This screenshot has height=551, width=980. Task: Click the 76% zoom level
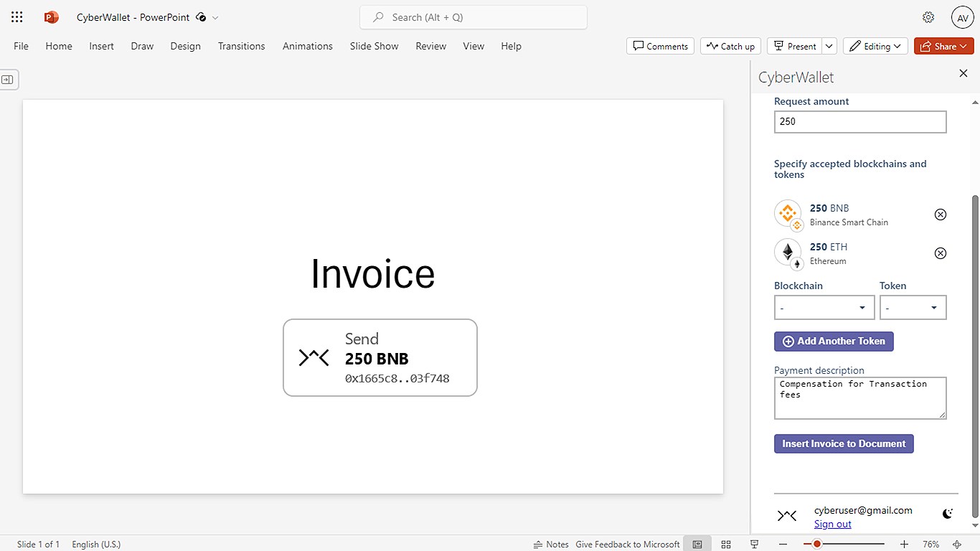coord(930,545)
